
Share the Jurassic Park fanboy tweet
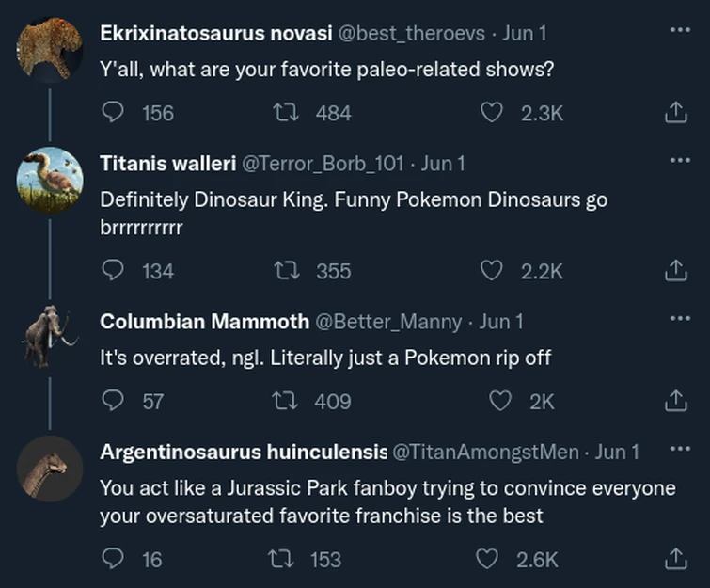pos(673,559)
